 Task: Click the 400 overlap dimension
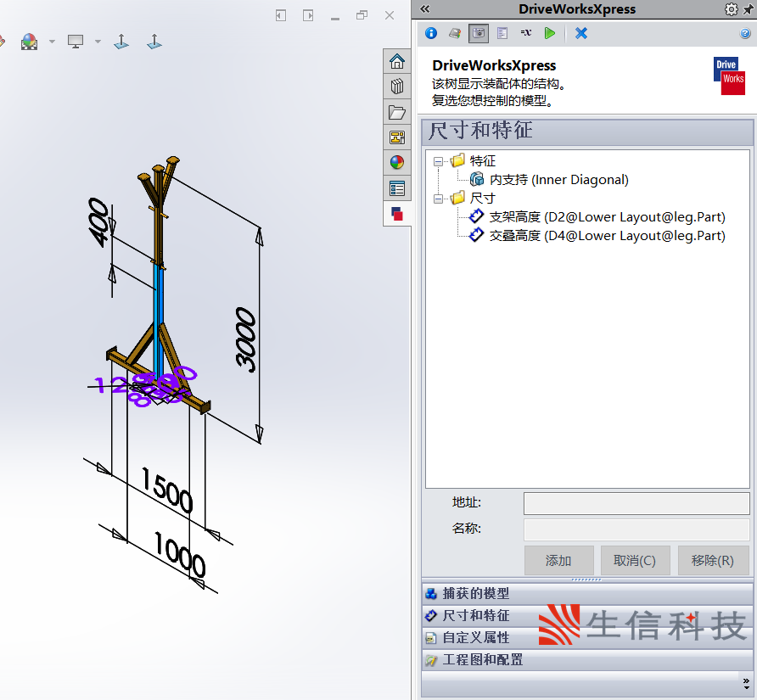click(x=99, y=222)
